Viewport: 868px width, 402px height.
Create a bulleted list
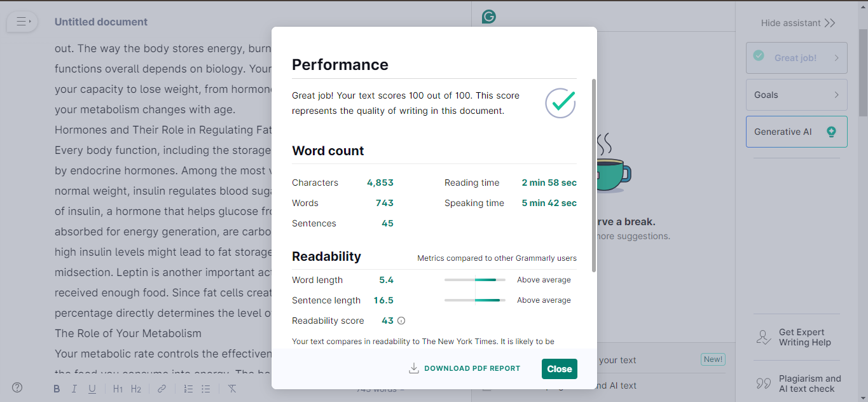coord(205,389)
